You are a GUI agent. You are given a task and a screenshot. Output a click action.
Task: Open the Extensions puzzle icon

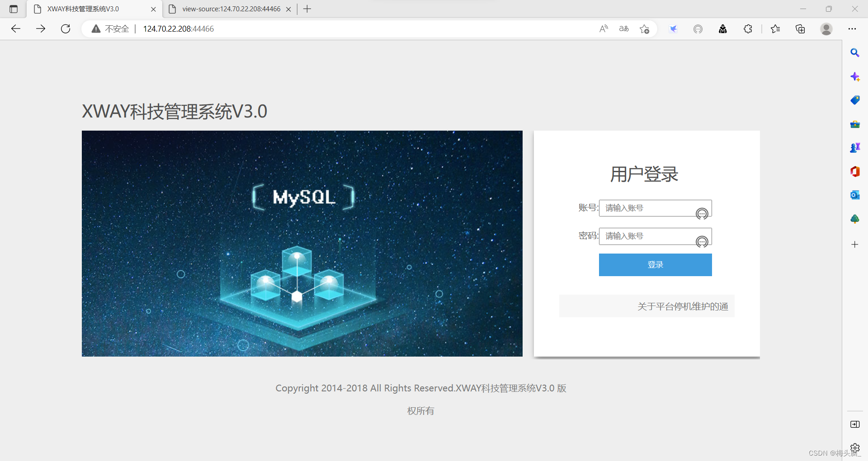747,28
